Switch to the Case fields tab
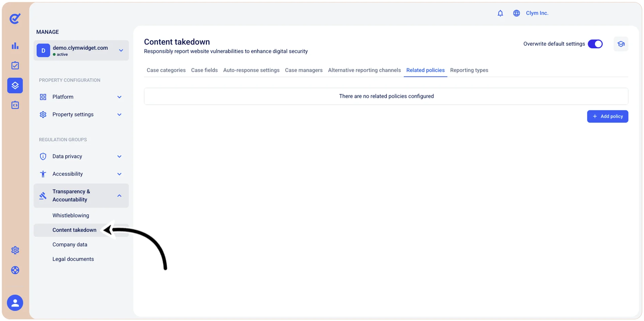The height and width of the screenshot is (321, 644). (x=204, y=70)
